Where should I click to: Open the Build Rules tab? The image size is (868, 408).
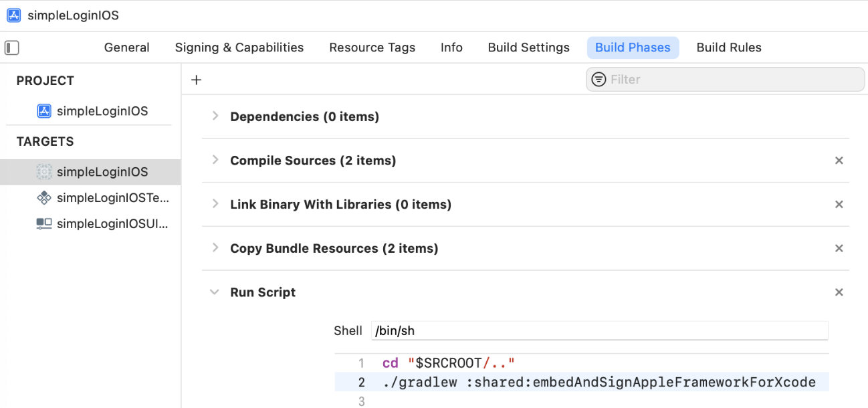coord(729,47)
